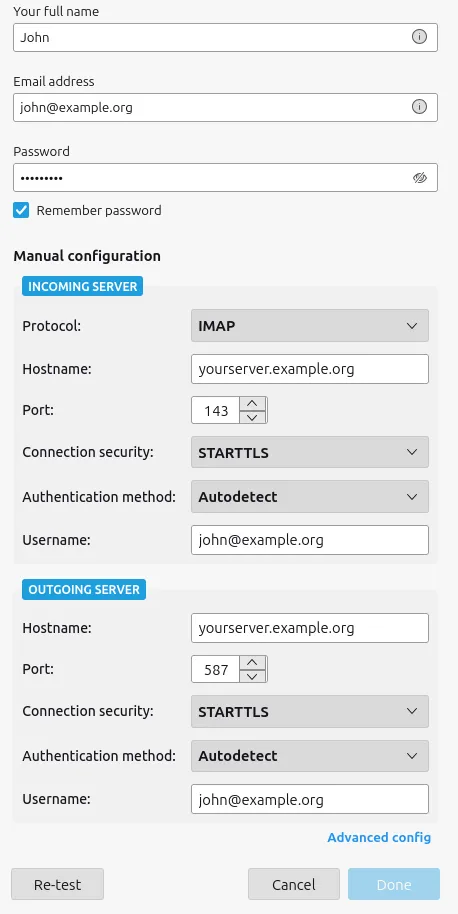Image resolution: width=458 pixels, height=914 pixels.
Task: Click the Cancel button
Action: click(x=294, y=884)
